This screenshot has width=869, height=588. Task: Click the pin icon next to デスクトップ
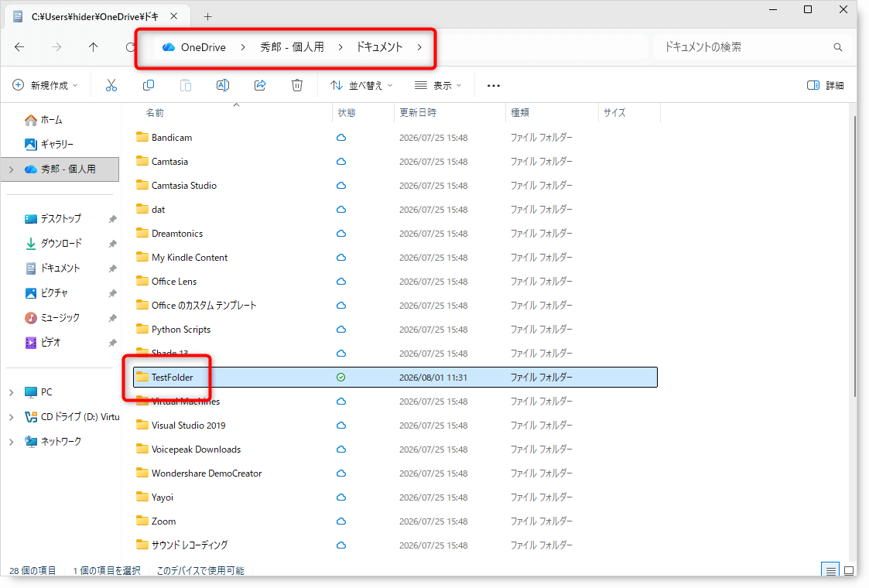(112, 219)
